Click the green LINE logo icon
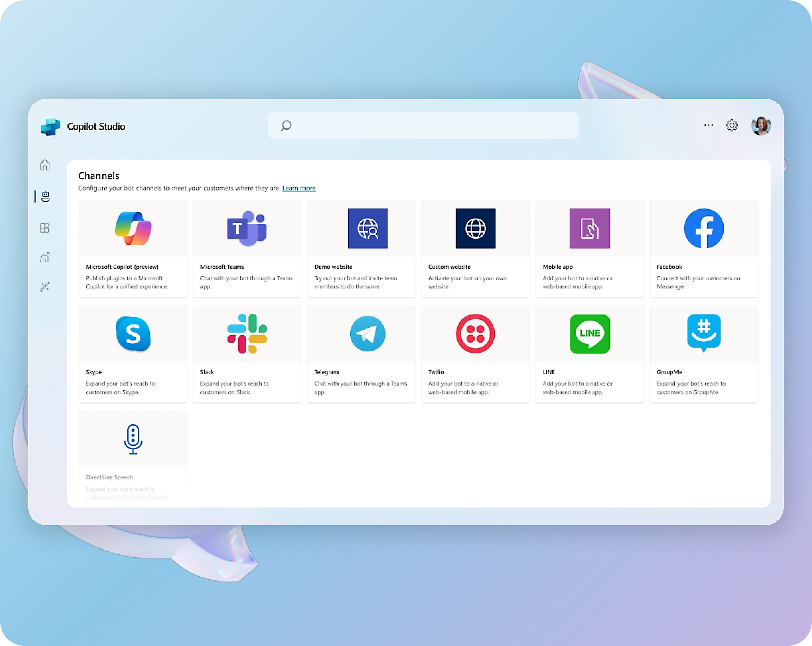Viewport: 812px width, 646px height. click(x=590, y=334)
